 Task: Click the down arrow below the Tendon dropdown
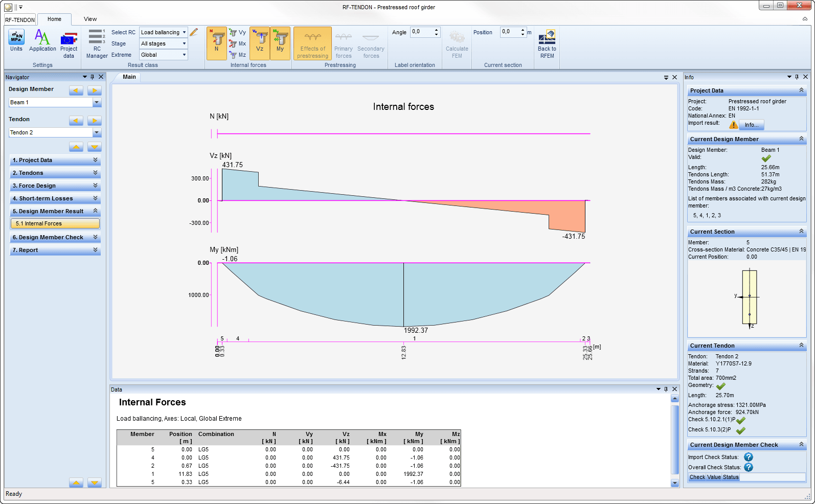tap(95, 147)
